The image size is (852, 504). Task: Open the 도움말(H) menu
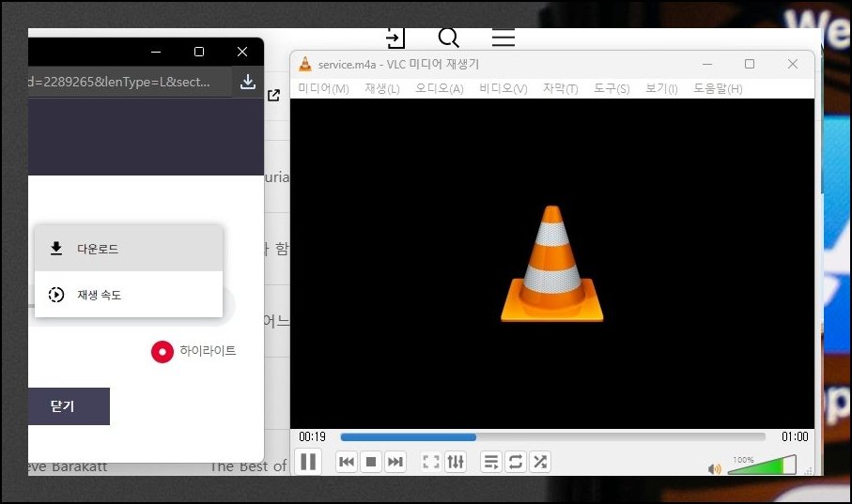pos(718,88)
